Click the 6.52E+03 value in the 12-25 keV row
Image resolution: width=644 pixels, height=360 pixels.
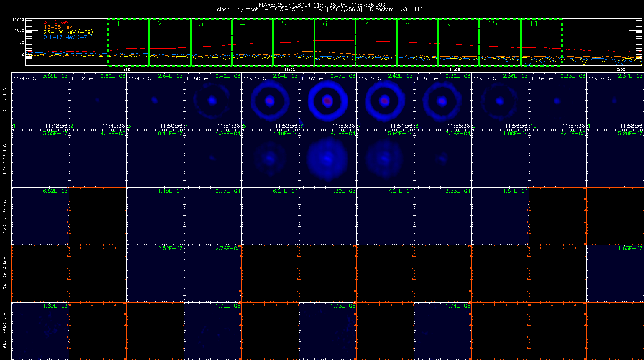point(56,191)
